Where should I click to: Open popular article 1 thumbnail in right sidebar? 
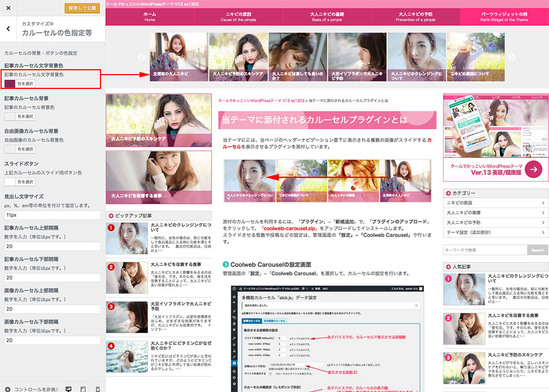(464, 290)
